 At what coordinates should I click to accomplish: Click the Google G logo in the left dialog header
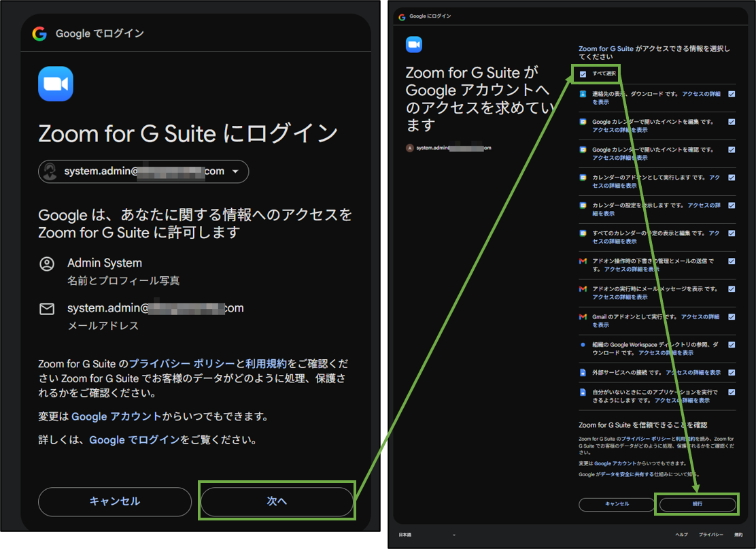tap(39, 33)
